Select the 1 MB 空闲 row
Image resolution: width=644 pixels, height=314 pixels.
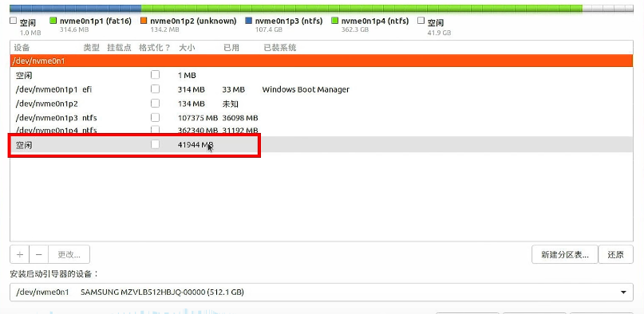pyautogui.click(x=322, y=76)
